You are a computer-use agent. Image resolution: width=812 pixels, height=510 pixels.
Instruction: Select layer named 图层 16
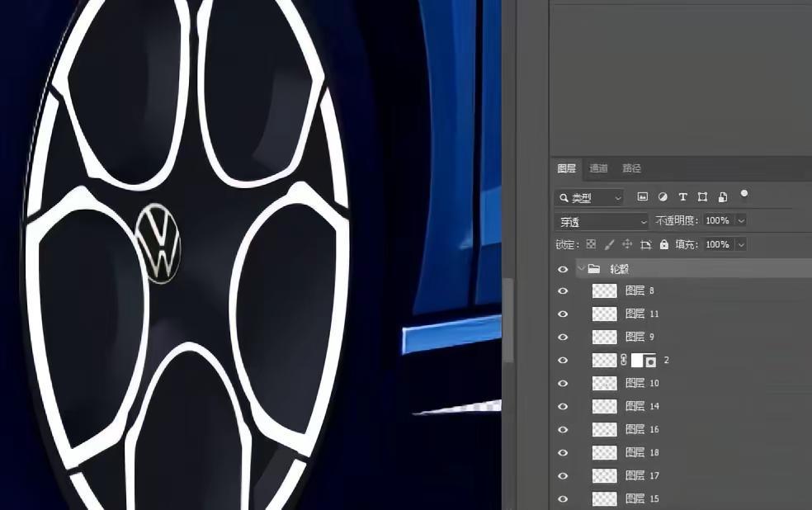pyautogui.click(x=642, y=429)
